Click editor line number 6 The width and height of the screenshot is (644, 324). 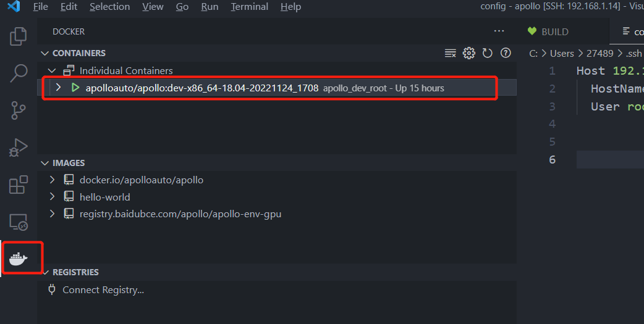click(x=552, y=159)
